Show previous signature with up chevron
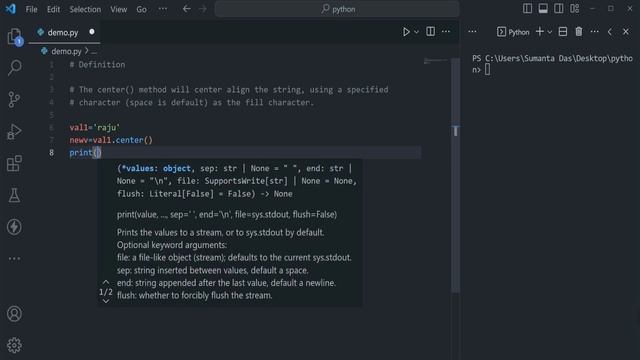This screenshot has width=640, height=360. pos(106,282)
